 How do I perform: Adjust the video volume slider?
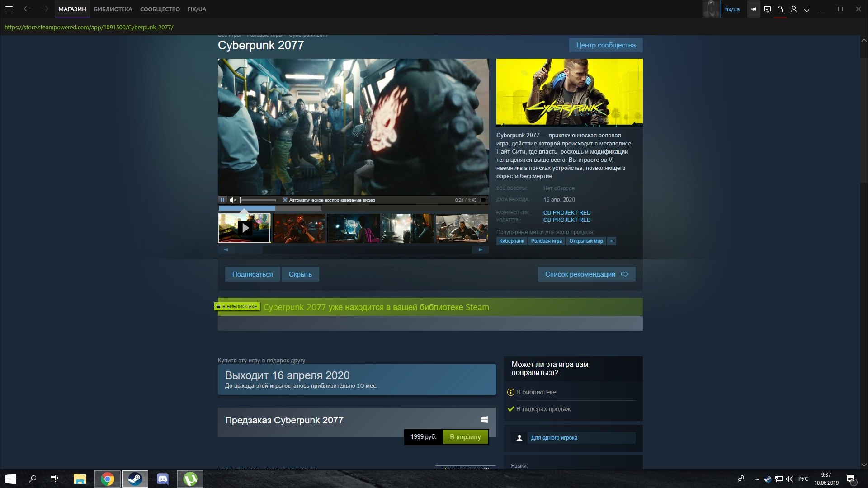pyautogui.click(x=258, y=200)
